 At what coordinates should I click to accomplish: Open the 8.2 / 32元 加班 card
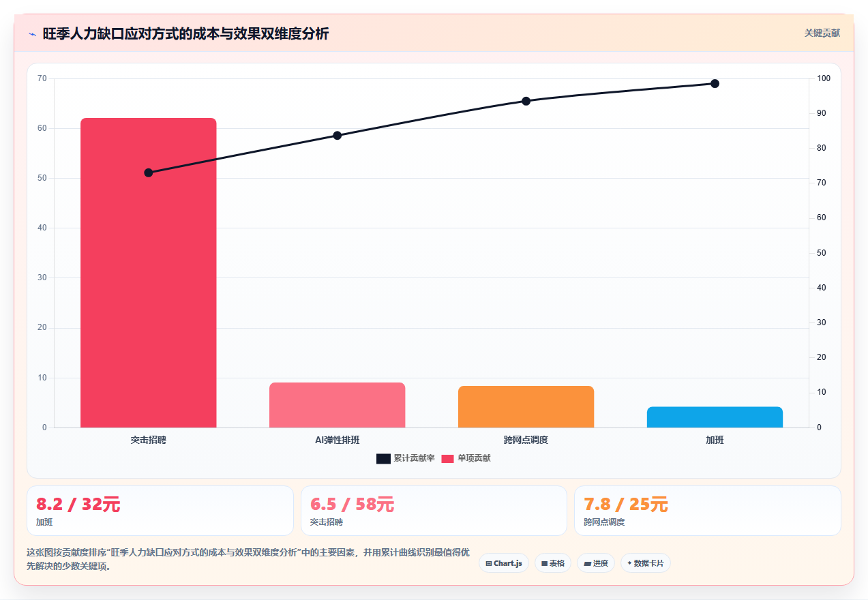click(x=160, y=511)
